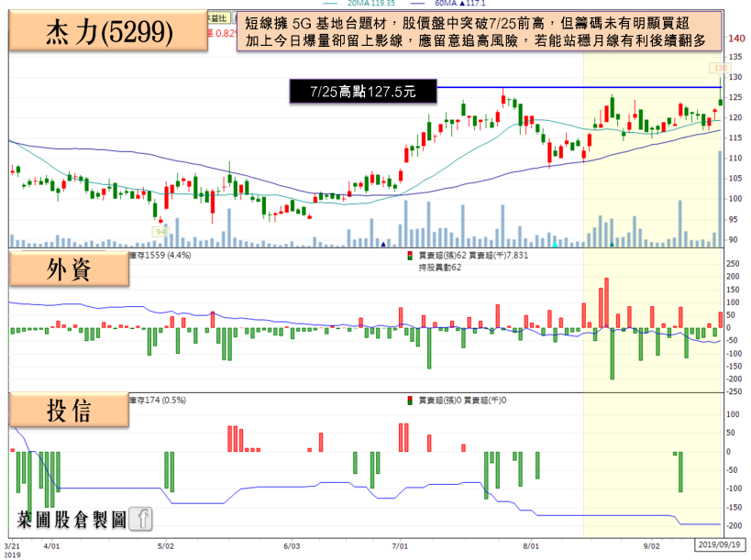
Task: Click the 9/02 date on time axis
Action: click(651, 546)
